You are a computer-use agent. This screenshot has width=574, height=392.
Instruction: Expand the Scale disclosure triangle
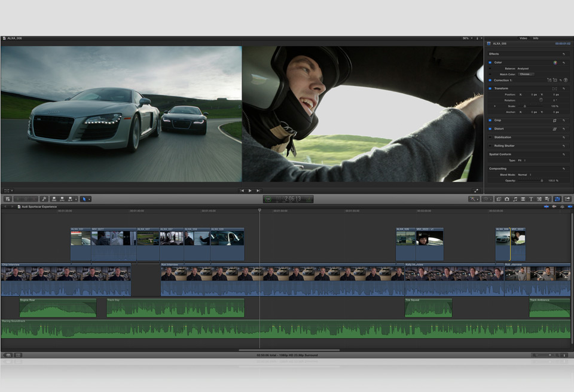point(495,106)
